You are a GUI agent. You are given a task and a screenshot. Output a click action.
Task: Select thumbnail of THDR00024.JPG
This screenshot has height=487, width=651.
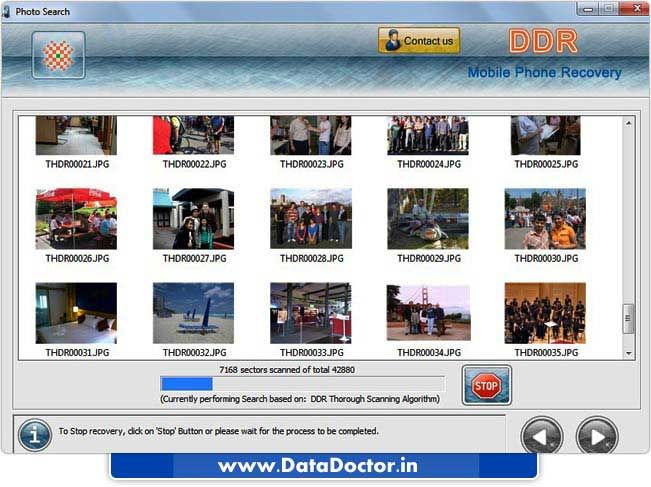tap(428, 135)
